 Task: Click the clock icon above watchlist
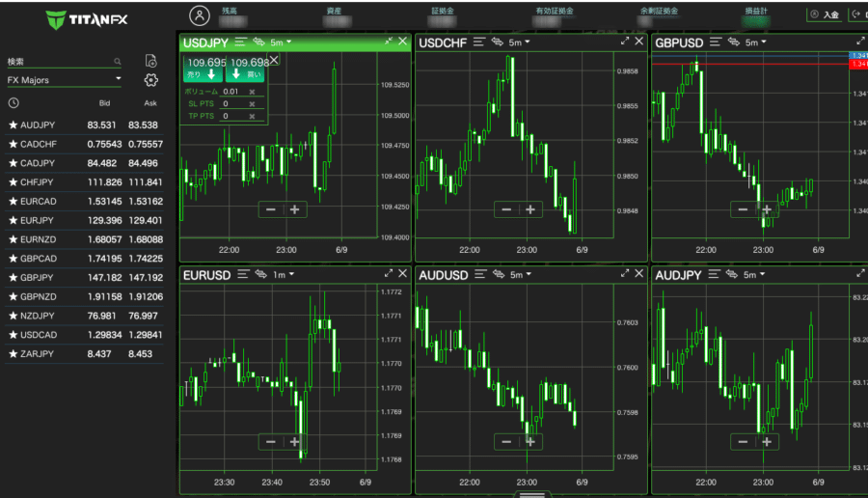tap(14, 102)
